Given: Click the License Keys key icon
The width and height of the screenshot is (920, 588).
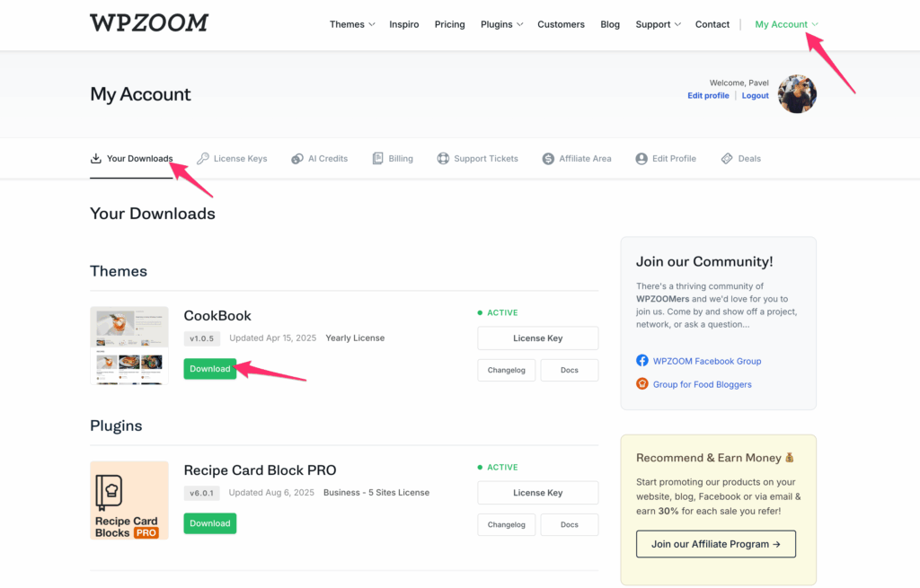Looking at the screenshot, I should click(x=203, y=159).
